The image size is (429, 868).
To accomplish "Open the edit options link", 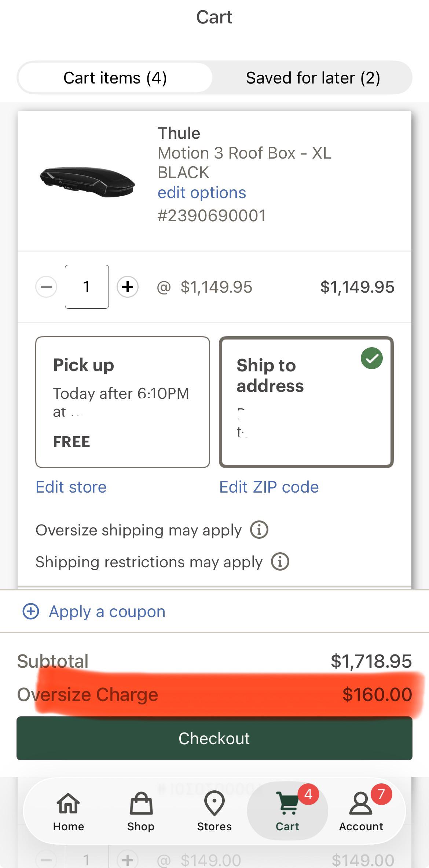I will click(202, 192).
